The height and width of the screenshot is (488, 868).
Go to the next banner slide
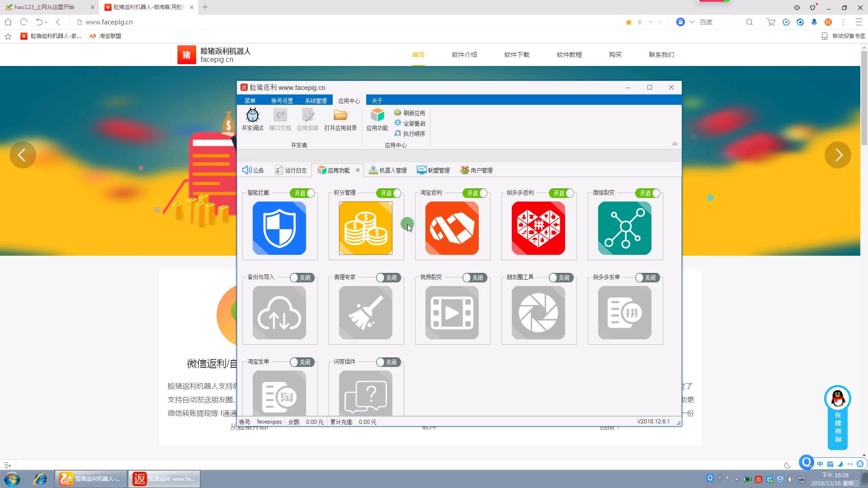(x=838, y=155)
